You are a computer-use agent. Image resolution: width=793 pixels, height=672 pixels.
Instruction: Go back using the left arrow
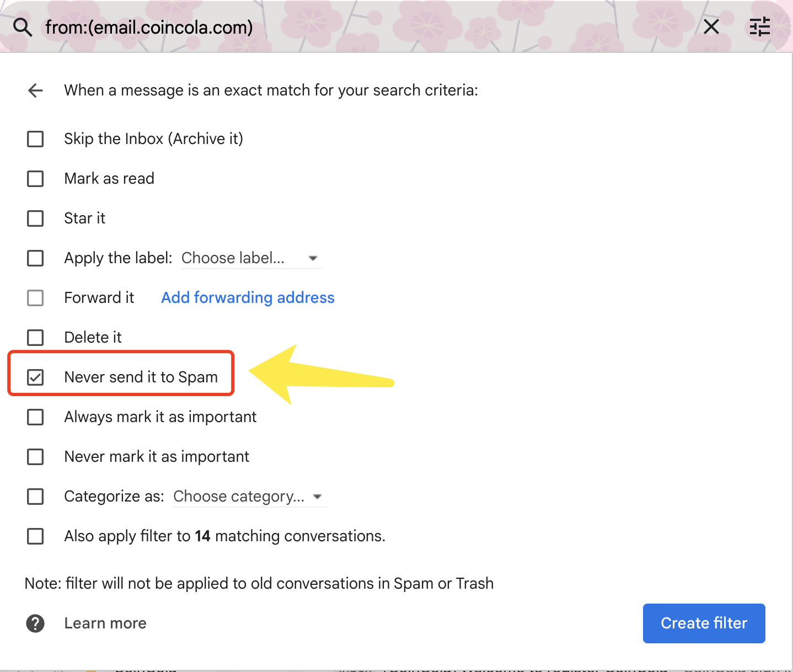[x=35, y=90]
